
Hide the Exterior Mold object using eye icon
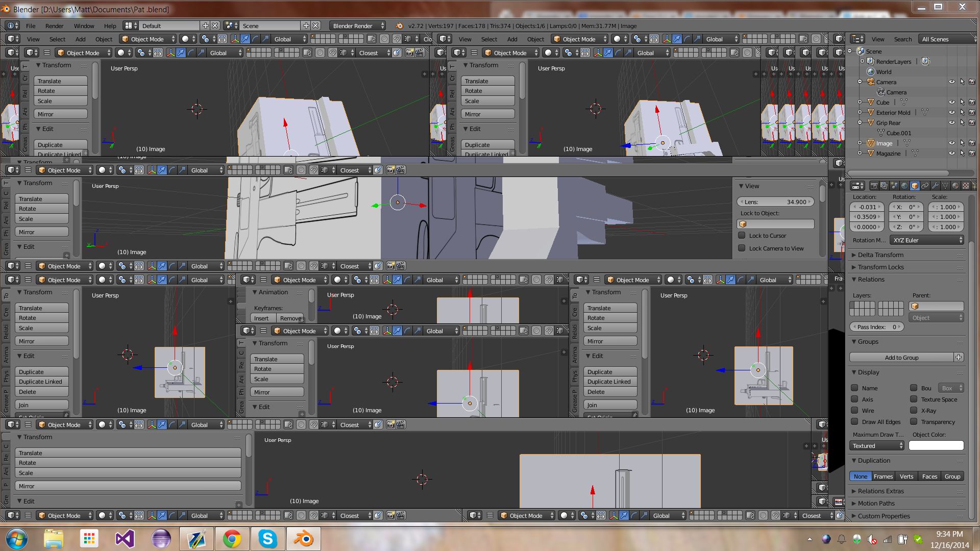[x=951, y=113]
